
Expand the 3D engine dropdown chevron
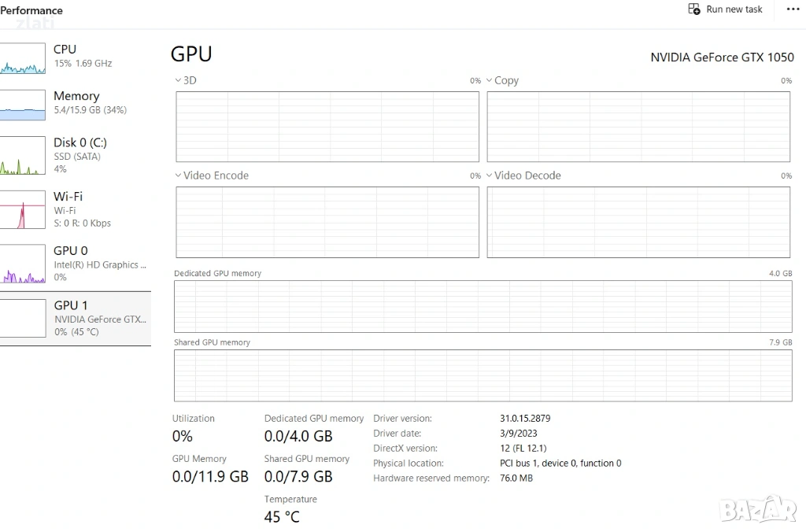178,80
